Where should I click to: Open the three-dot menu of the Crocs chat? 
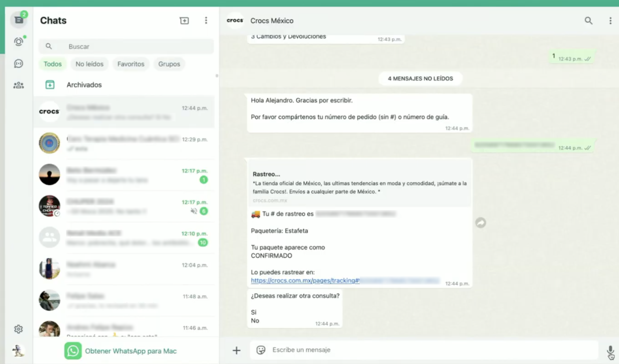point(610,21)
